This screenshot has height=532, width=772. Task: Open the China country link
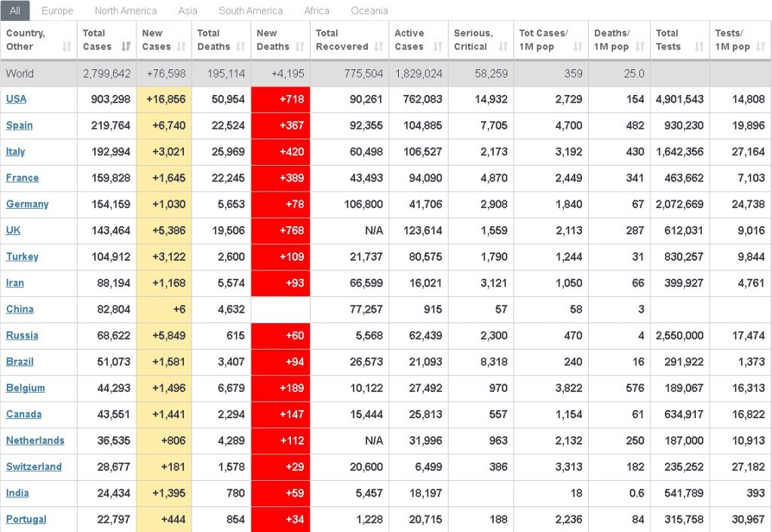[20, 309]
